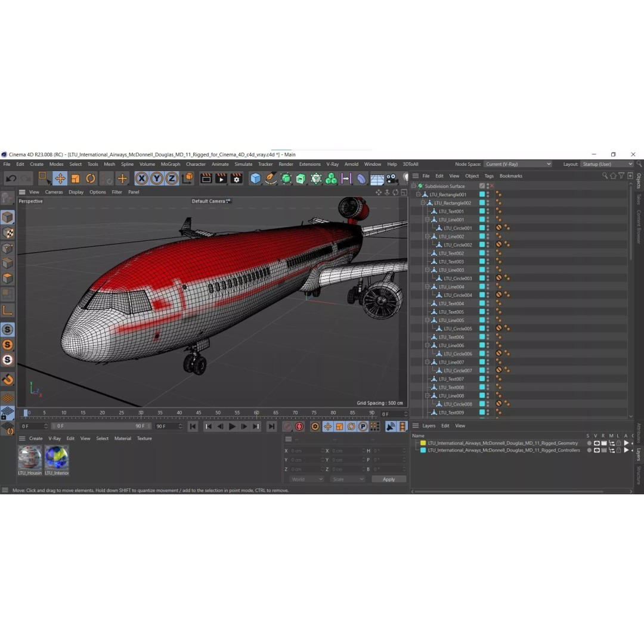Toggle Enable Snap magnet icon
This screenshot has width=644, height=644.
pos(7,379)
